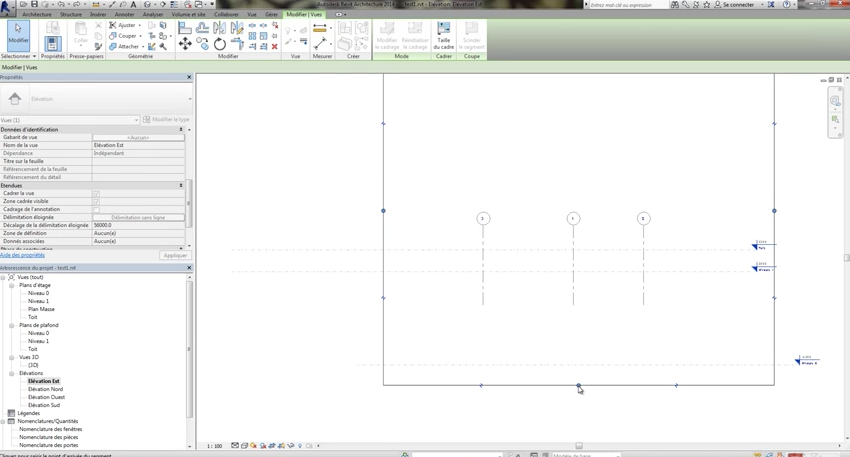Click the 1 : 100 view scale
850x457 pixels.
click(214, 446)
